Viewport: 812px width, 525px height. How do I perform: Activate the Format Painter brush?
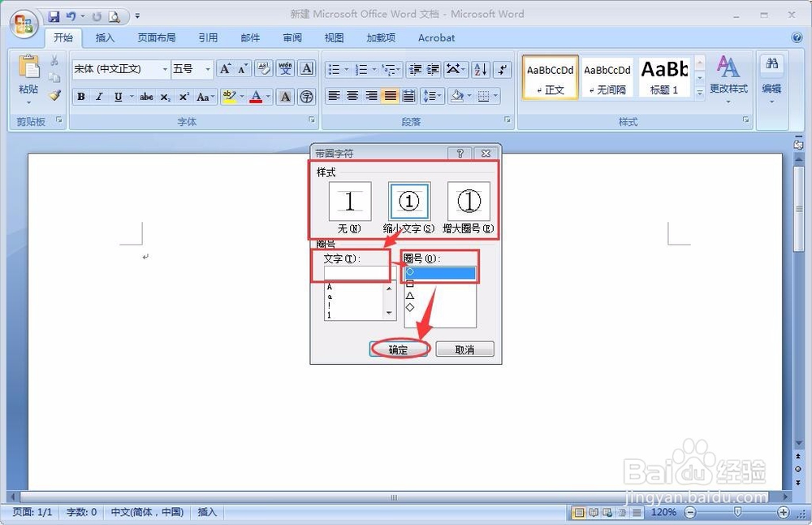[x=54, y=95]
